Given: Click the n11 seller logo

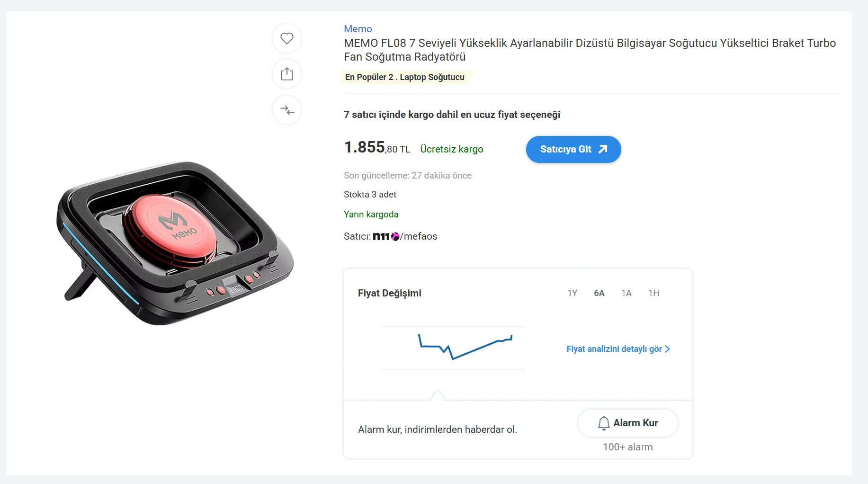Looking at the screenshot, I should [x=385, y=236].
